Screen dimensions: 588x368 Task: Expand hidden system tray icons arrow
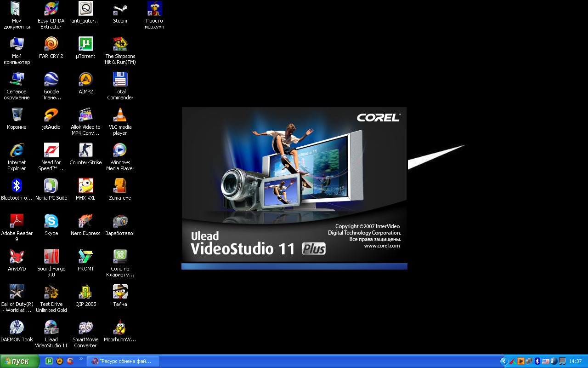pos(504,361)
